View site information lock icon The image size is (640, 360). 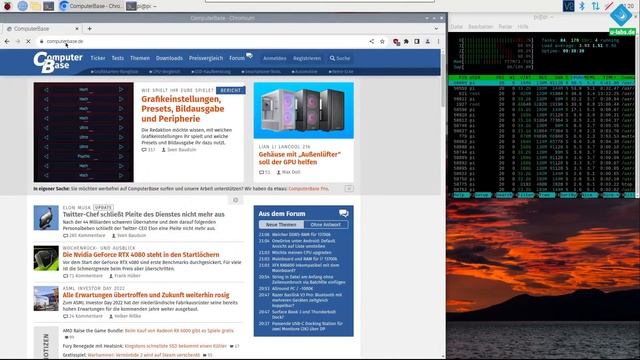41,41
